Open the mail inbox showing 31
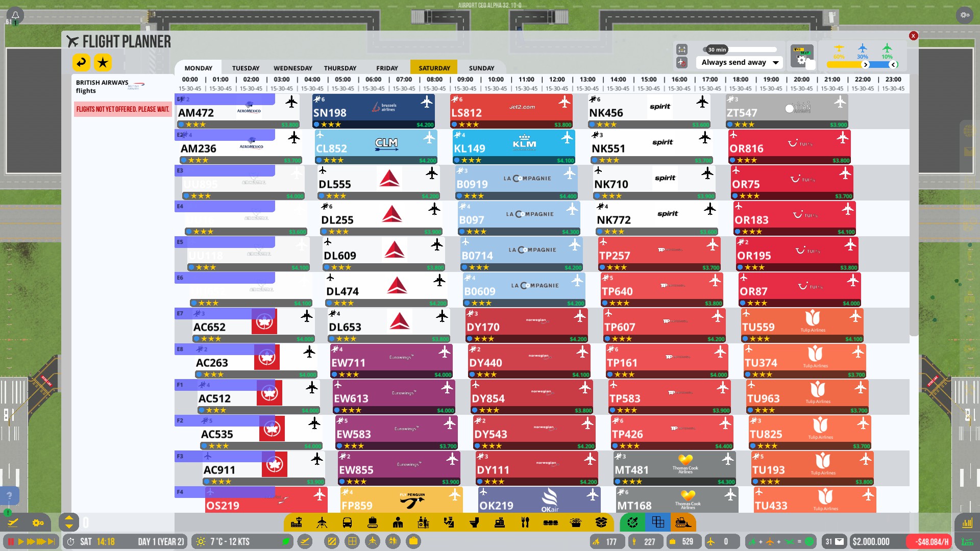 [835, 542]
